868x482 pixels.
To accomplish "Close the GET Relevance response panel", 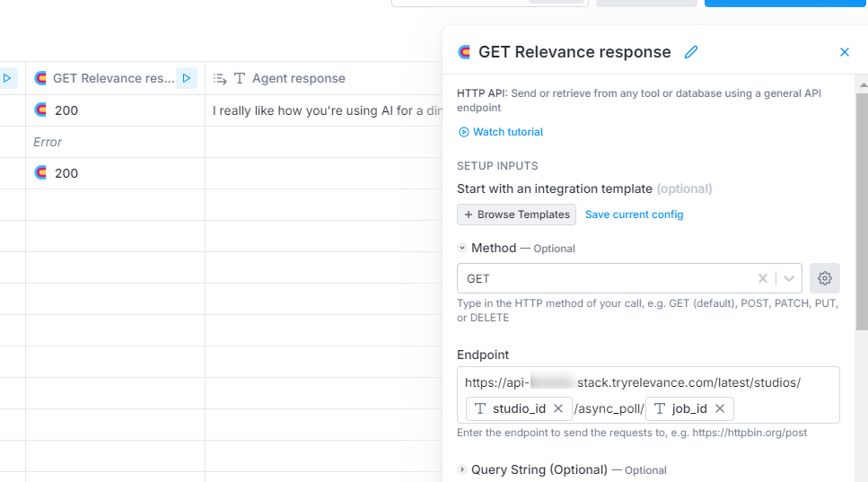I will click(844, 52).
